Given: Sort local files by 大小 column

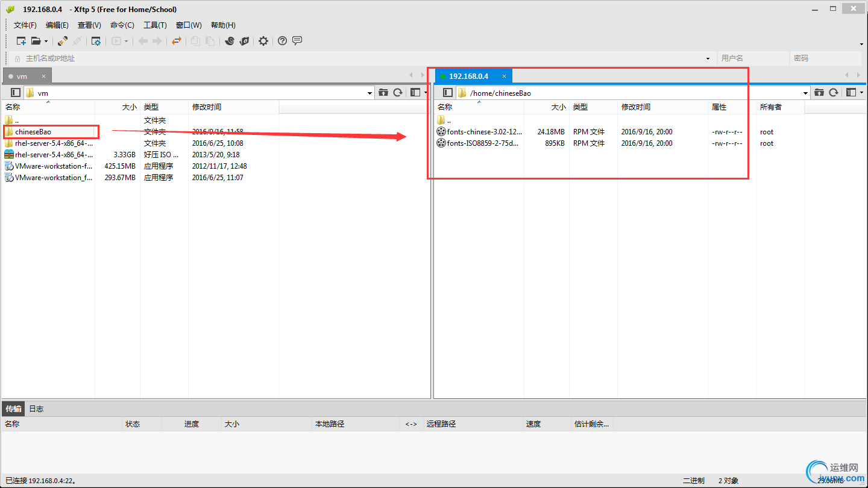Looking at the screenshot, I should pyautogui.click(x=118, y=107).
